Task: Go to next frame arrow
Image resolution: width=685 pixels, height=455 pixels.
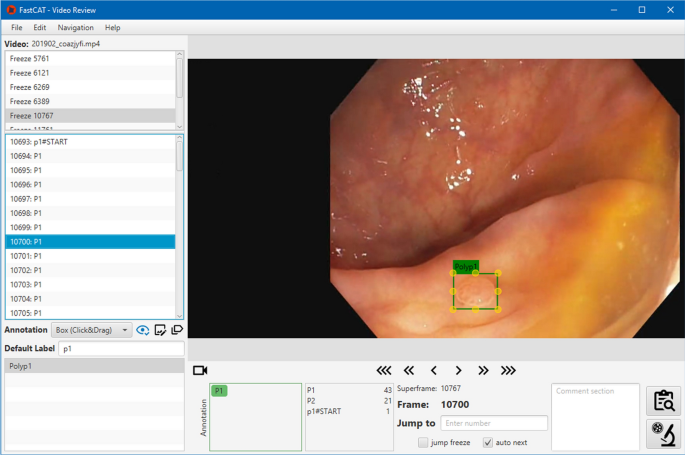Action: coord(458,371)
